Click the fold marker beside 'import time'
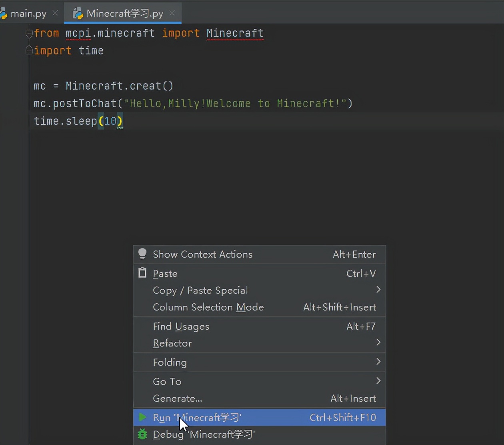Image resolution: width=504 pixels, height=445 pixels. 29,50
